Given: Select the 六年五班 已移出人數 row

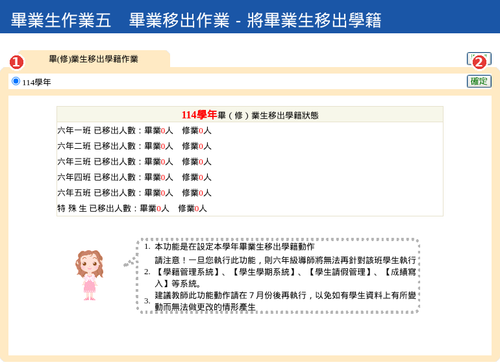Looking at the screenshot, I should (x=250, y=193).
